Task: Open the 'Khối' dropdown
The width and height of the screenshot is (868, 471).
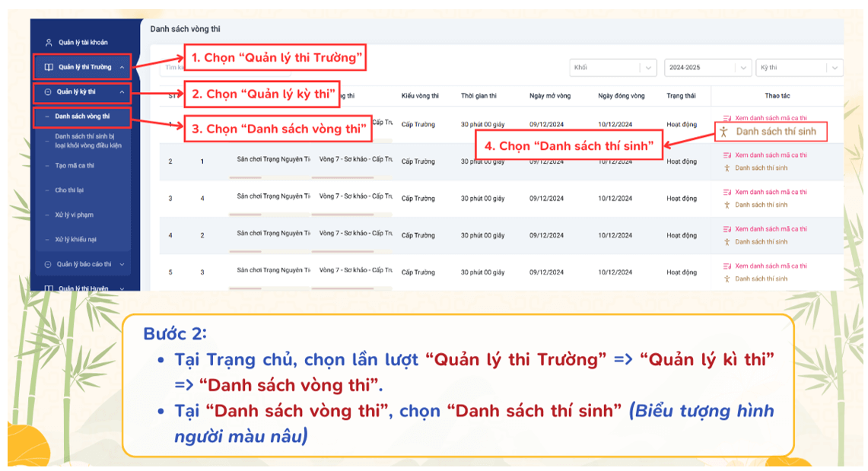Action: tap(613, 67)
